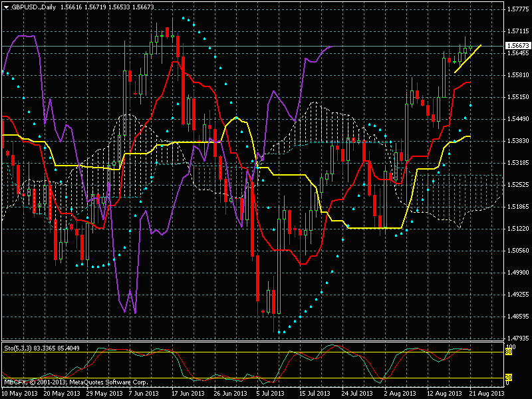The width and height of the screenshot is (532, 399).
Task: Click the 100 level on stochastic scale
Action: (511, 346)
